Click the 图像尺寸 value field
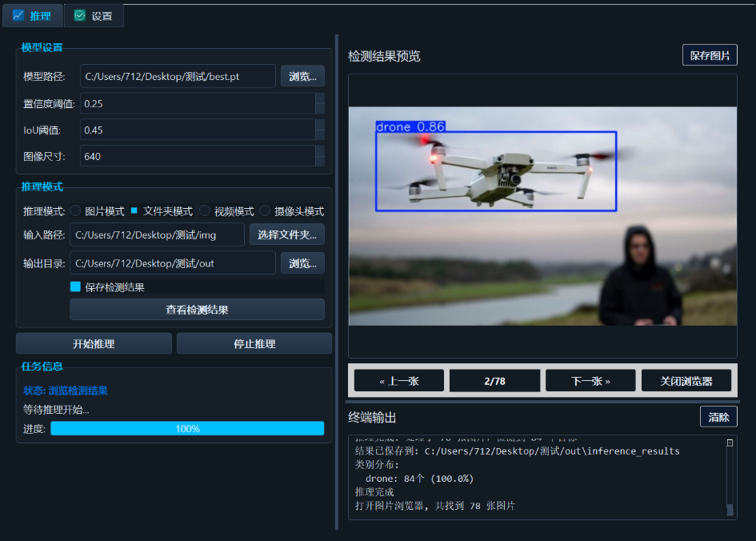756x541 pixels. coord(197,156)
